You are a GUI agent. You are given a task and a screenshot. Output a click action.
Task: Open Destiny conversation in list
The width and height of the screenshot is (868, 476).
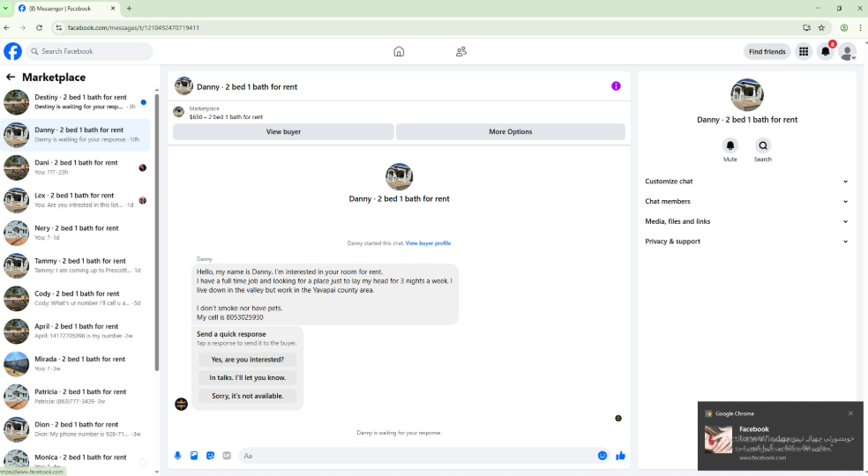(x=75, y=102)
